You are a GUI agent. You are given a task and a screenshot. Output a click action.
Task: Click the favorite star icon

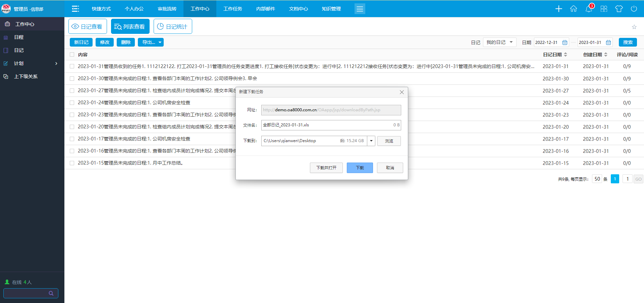[634, 27]
